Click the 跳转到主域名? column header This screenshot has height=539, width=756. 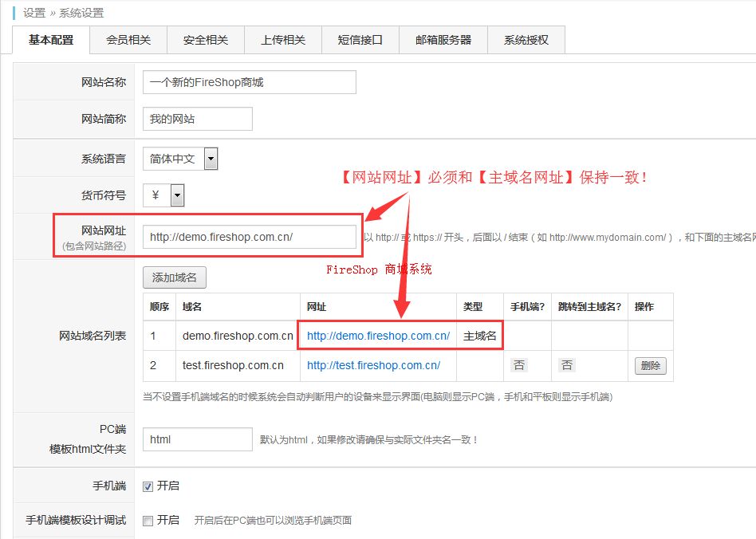(x=589, y=307)
